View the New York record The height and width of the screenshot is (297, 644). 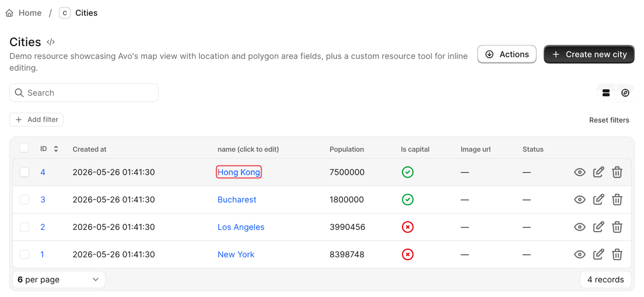click(x=579, y=254)
